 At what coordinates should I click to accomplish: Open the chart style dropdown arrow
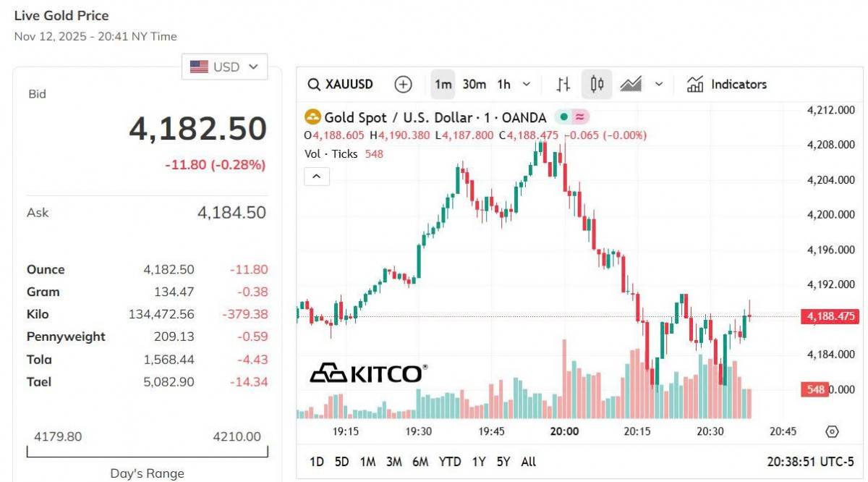(659, 85)
